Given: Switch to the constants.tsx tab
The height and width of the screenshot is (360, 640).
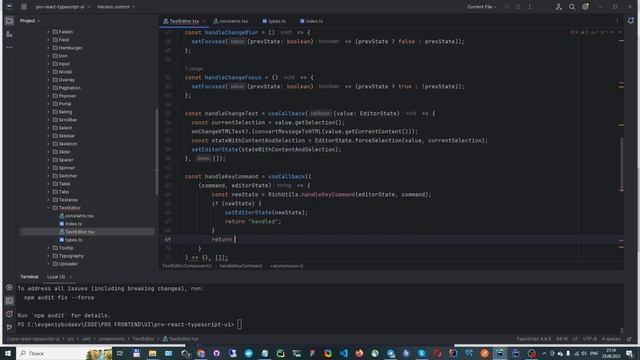Looking at the screenshot, I should pos(231,21).
